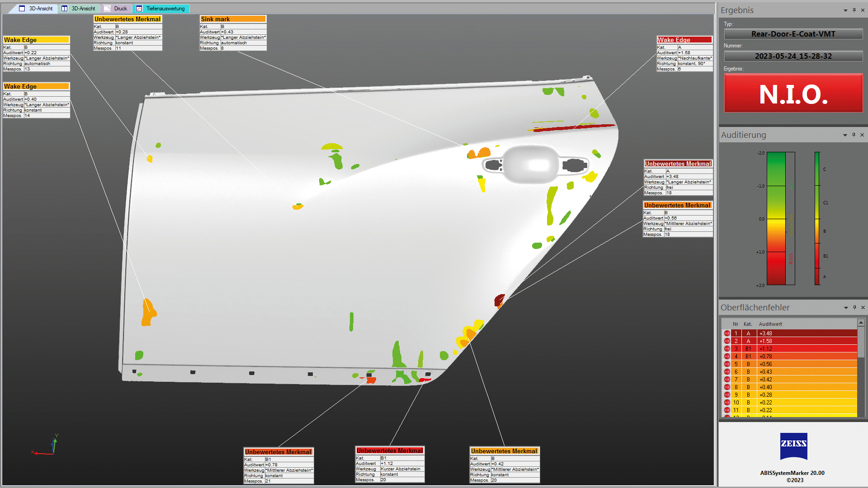Open the Ergebnis panel dropdown arrow
The width and height of the screenshot is (868, 488).
click(x=845, y=10)
